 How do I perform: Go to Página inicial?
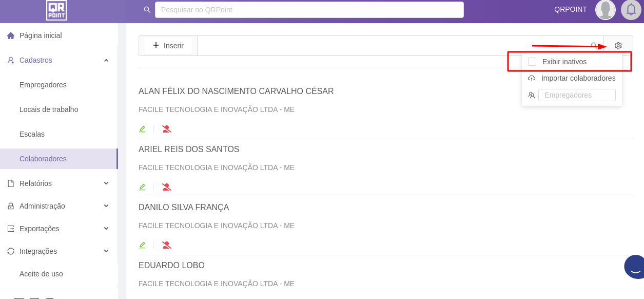(41, 35)
